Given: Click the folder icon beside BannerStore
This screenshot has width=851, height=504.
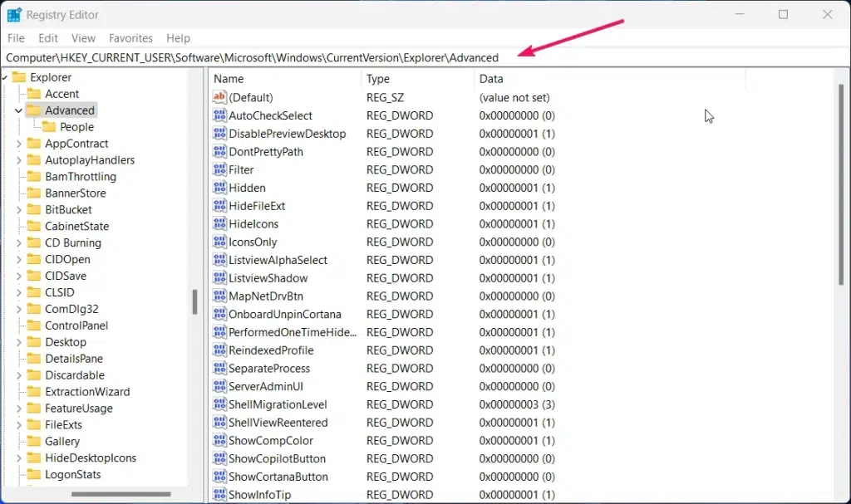Looking at the screenshot, I should click(33, 193).
